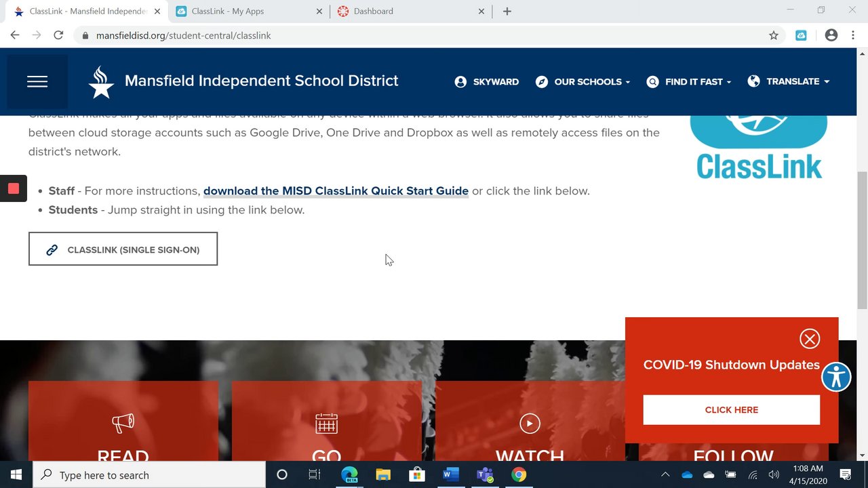Click the ClassLink cloud logo image
Image resolution: width=868 pixels, height=488 pixels.
tap(759, 146)
